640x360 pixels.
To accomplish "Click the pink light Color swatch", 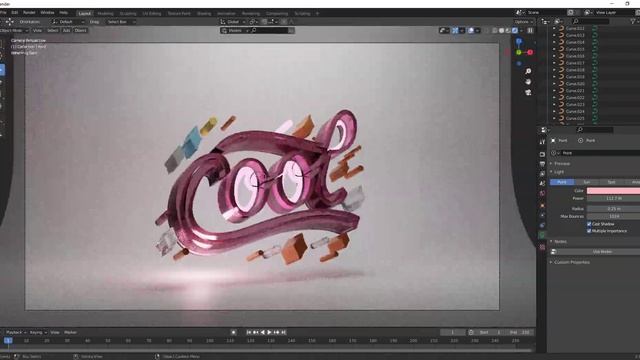I will [613, 191].
